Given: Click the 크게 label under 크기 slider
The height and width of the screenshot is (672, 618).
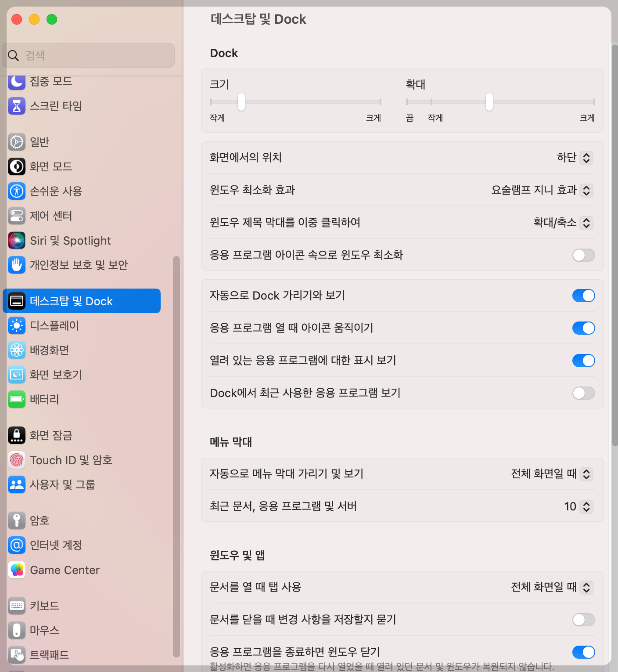Looking at the screenshot, I should (374, 118).
